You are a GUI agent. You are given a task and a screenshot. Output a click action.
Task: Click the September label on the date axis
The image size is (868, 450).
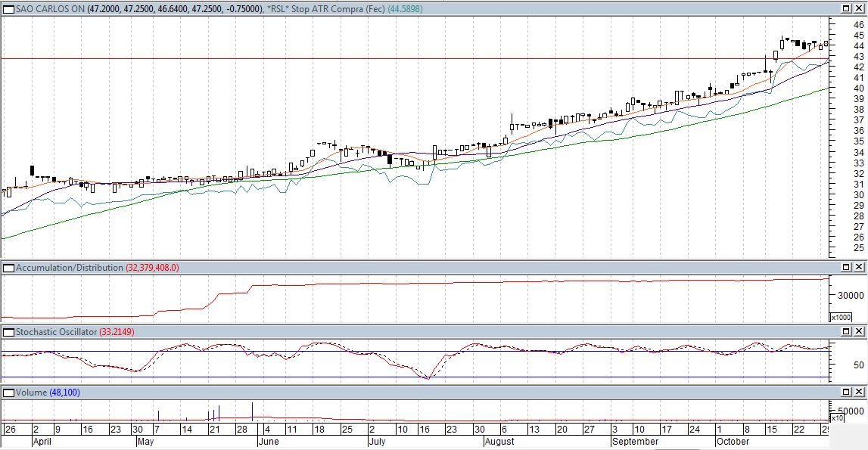point(635,441)
